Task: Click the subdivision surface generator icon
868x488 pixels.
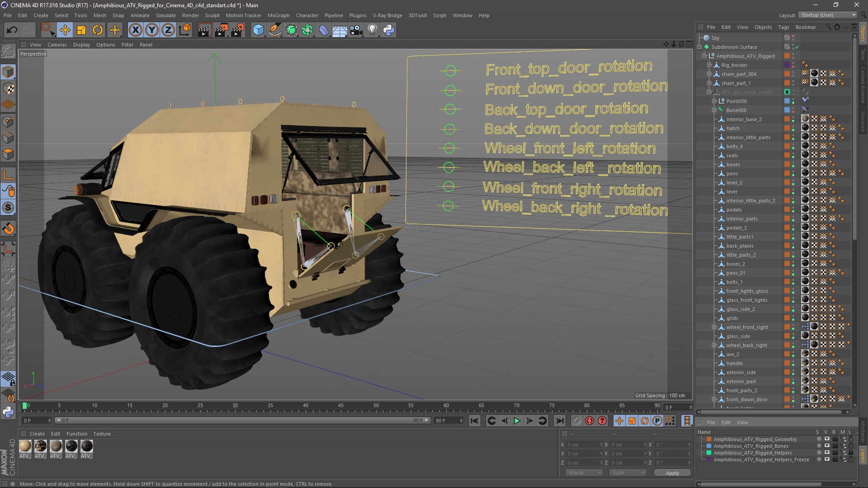Action: pos(291,30)
